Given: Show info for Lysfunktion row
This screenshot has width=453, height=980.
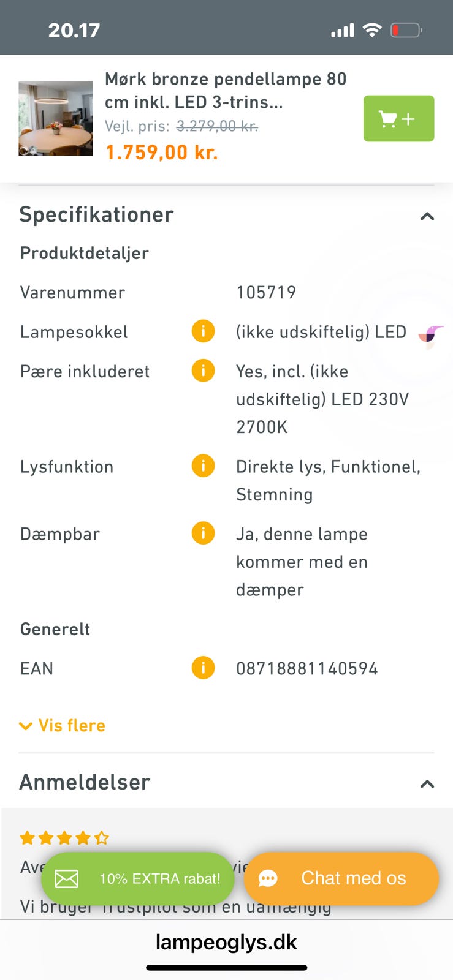Looking at the screenshot, I should 203,466.
